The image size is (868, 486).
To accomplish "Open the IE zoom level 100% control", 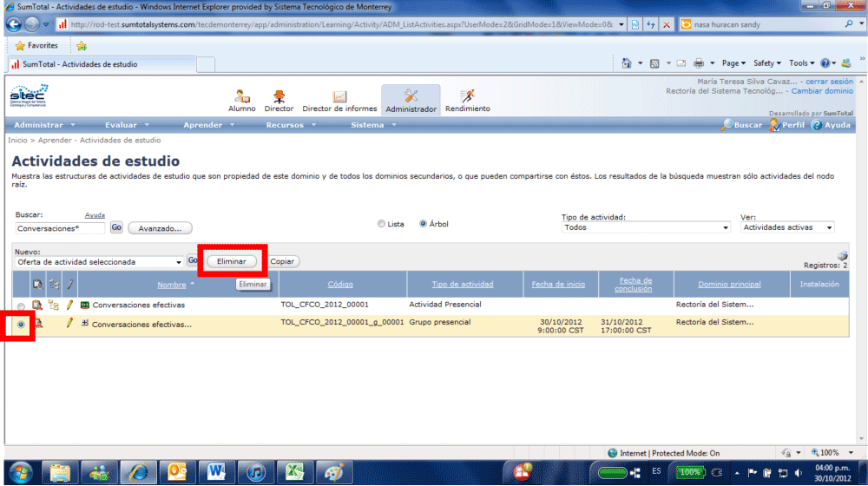I will pos(831,453).
